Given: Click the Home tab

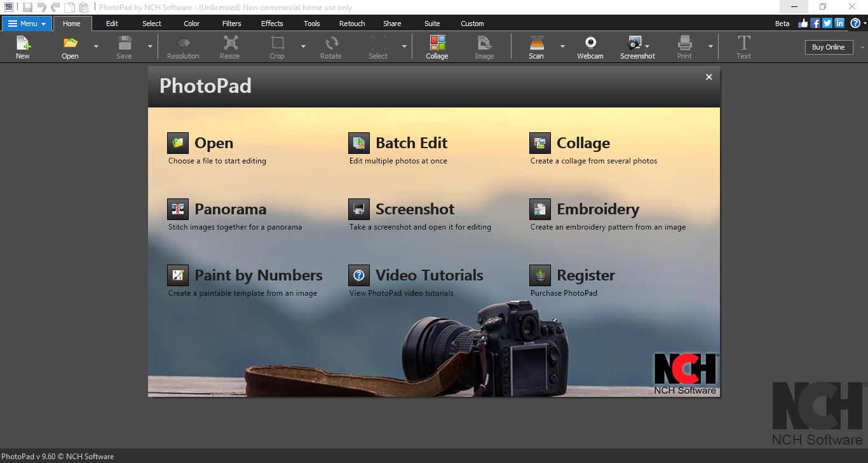Looking at the screenshot, I should [x=72, y=24].
